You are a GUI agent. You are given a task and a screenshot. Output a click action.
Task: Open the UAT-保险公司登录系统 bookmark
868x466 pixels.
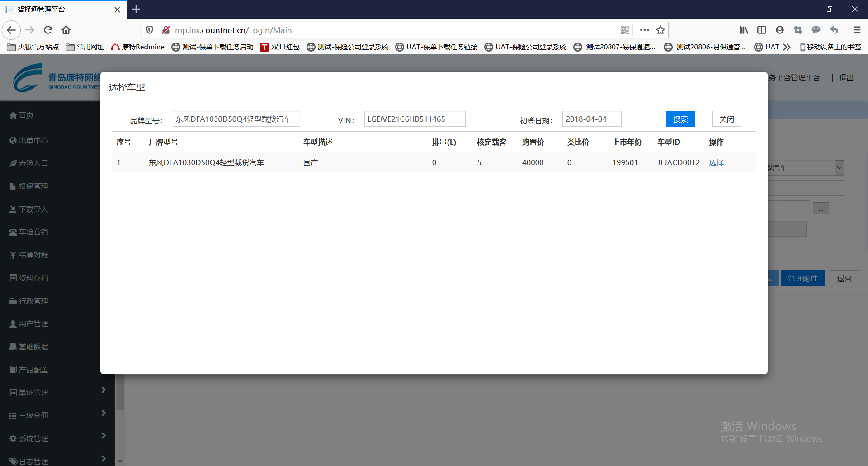525,47
